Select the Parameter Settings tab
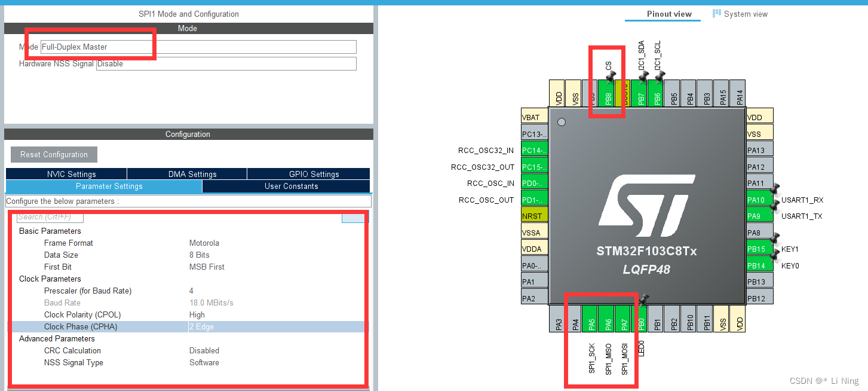The width and height of the screenshot is (868, 391). (104, 187)
